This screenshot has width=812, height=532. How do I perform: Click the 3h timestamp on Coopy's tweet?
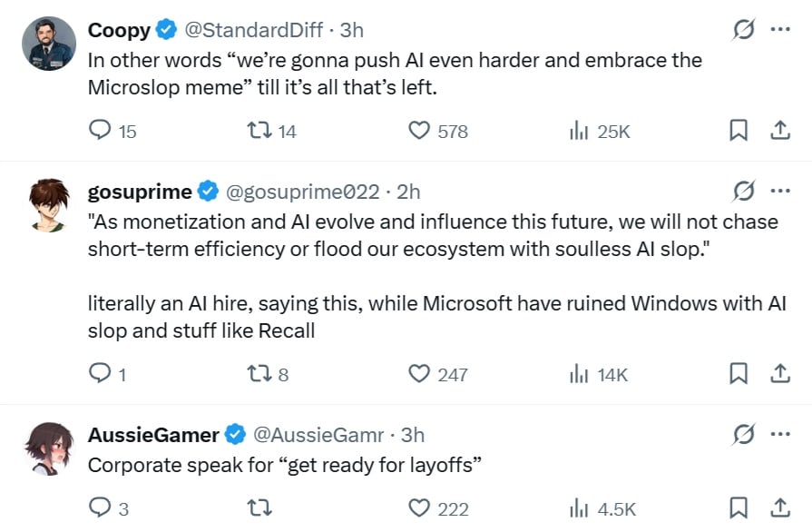[x=354, y=30]
